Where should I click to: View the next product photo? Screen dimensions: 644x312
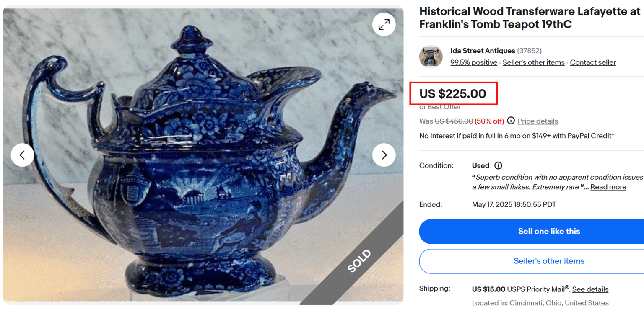384,155
